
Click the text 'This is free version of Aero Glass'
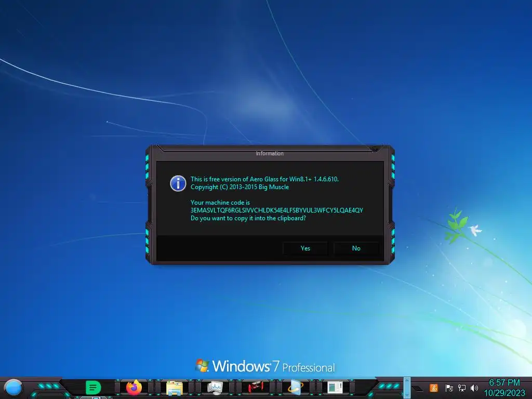coord(234,179)
